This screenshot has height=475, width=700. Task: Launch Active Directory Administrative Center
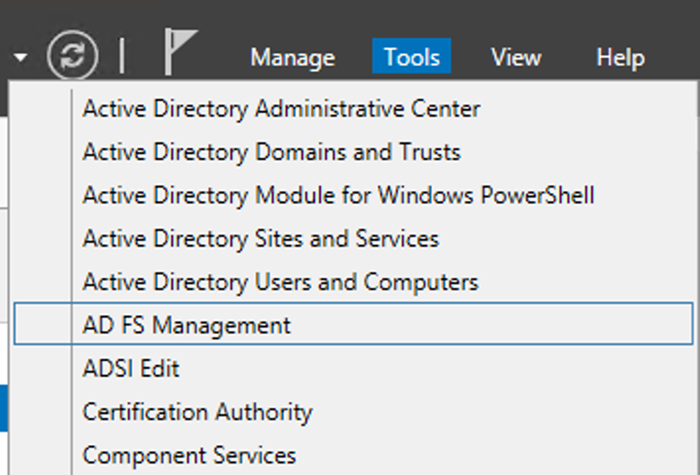(x=281, y=109)
